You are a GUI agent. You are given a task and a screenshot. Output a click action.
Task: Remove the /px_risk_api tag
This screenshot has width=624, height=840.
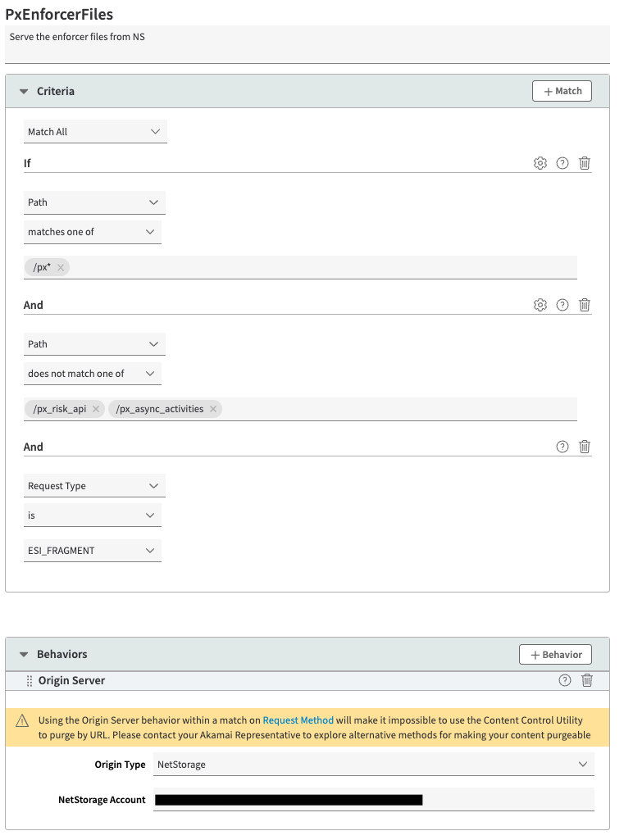96,409
